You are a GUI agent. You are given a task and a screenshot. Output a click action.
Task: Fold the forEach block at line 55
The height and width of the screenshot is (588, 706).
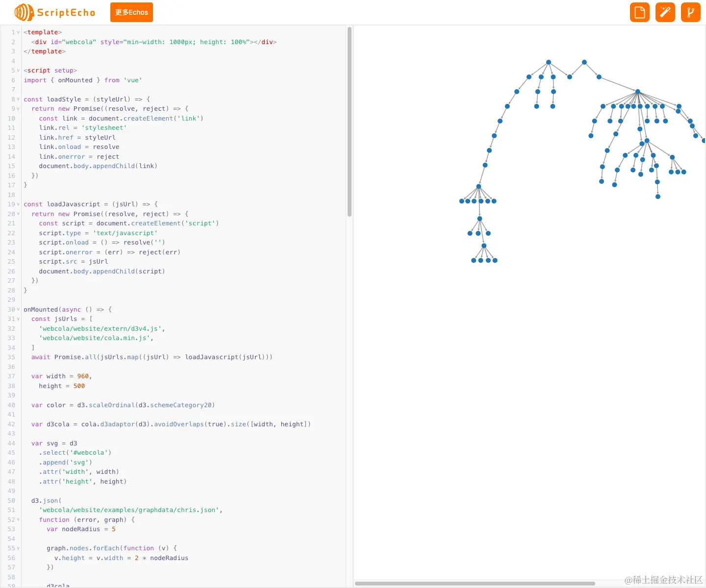pyautogui.click(x=19, y=548)
